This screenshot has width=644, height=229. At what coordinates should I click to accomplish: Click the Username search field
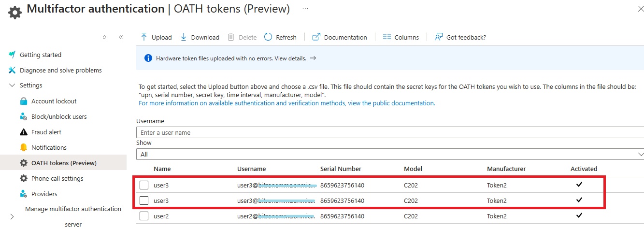390,132
